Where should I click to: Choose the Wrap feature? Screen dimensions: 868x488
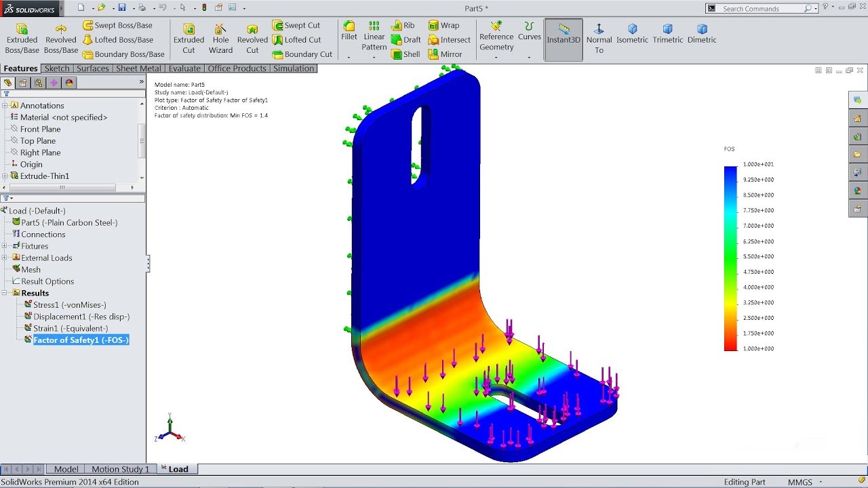[x=443, y=25]
